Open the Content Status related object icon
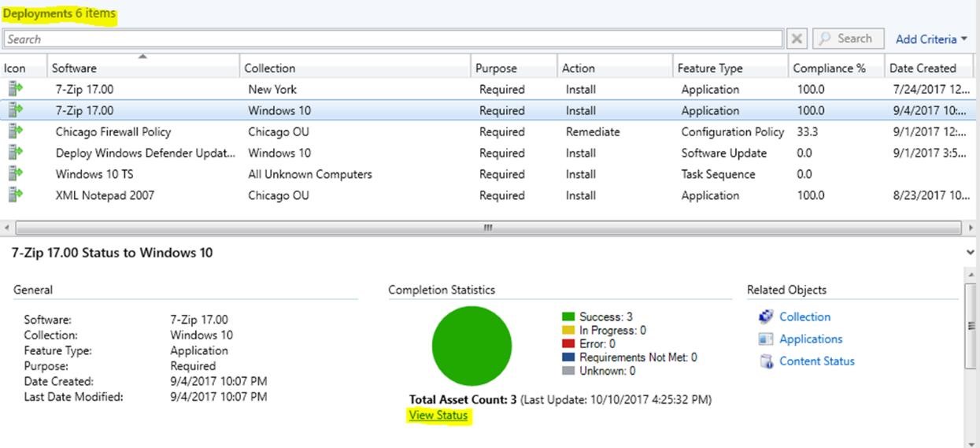Viewport: 980px width, 448px height. pos(766,361)
